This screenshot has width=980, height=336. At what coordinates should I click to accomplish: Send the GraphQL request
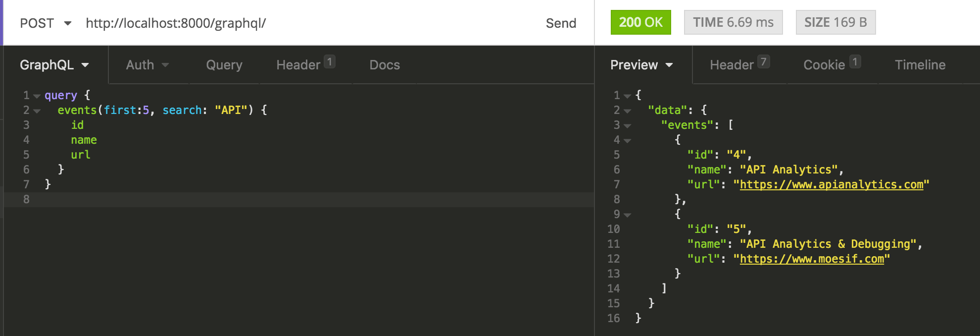561,23
